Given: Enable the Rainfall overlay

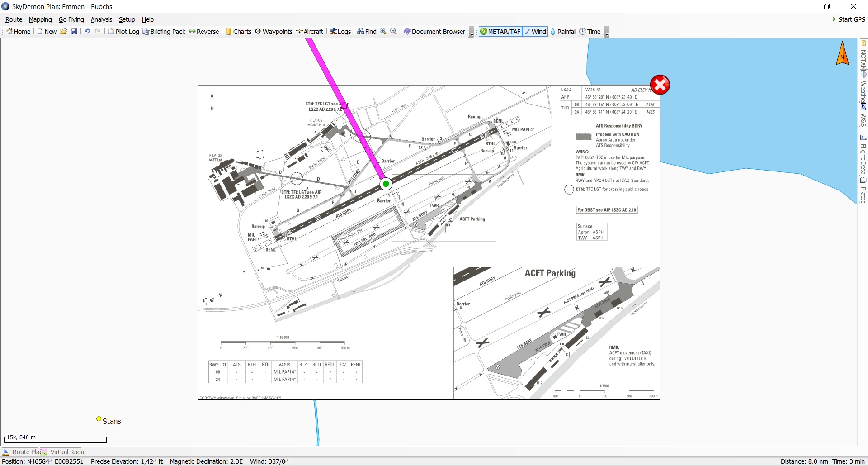Looking at the screenshot, I should coord(563,32).
